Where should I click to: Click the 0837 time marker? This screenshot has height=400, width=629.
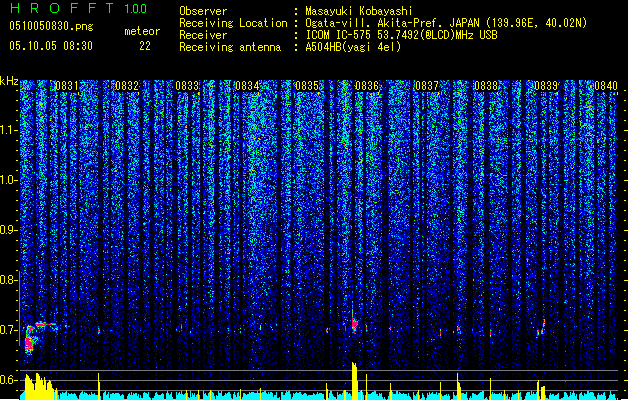click(x=427, y=86)
